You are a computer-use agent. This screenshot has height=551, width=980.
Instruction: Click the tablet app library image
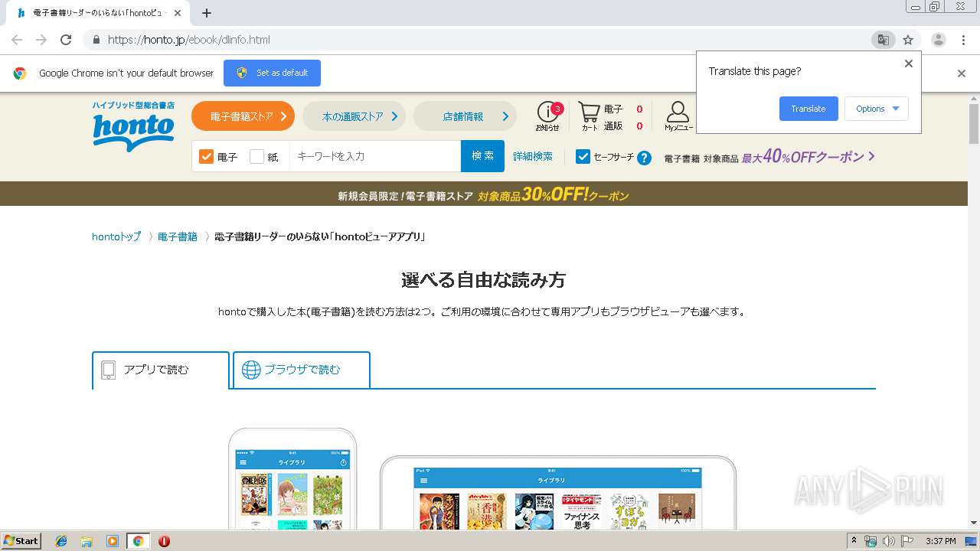click(558, 492)
